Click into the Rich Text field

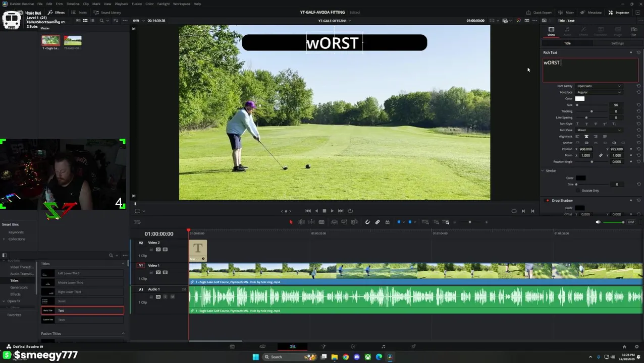coord(590,70)
